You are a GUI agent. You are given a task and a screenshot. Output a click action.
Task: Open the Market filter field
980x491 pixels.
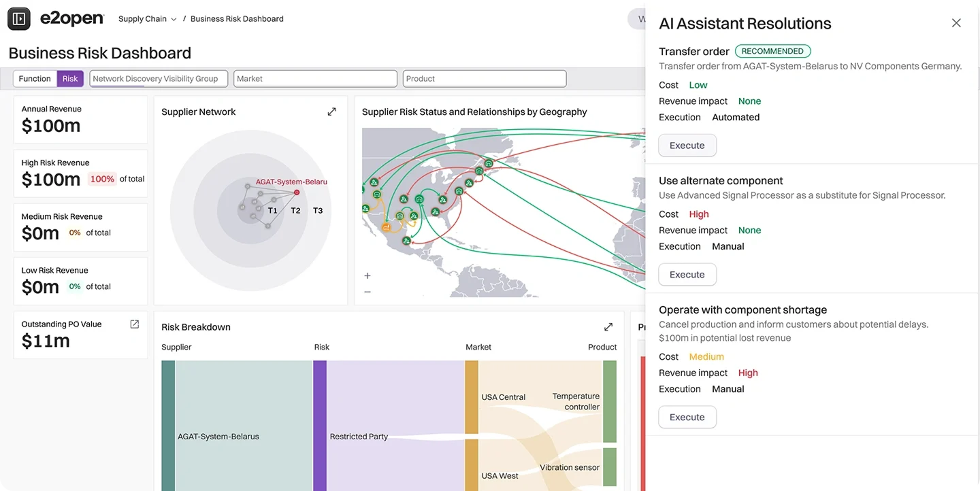pos(315,79)
